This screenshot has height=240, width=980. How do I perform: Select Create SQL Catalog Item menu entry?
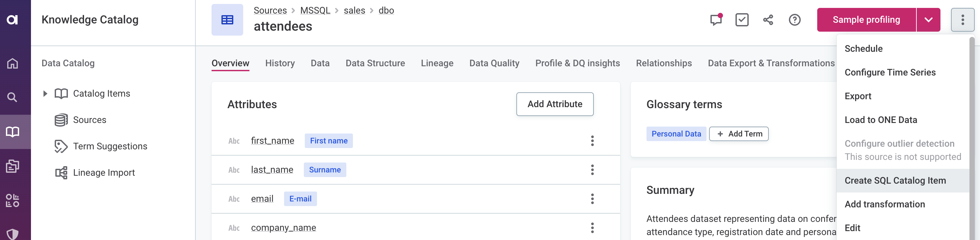pos(895,181)
